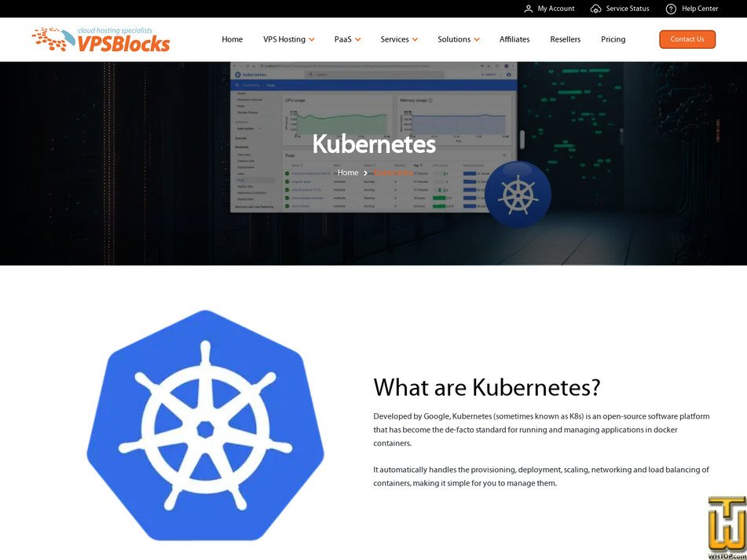Go to the Resellers page
Viewport: 747px width, 560px height.
pos(565,39)
